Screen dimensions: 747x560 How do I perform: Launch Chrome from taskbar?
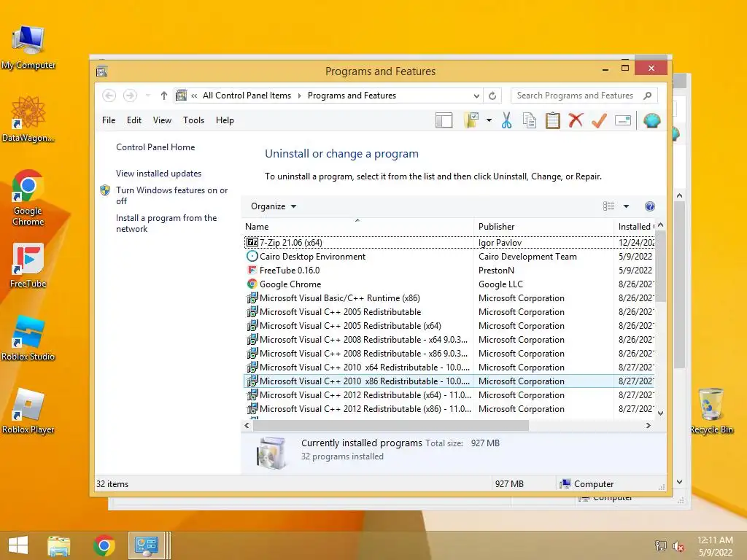104,545
